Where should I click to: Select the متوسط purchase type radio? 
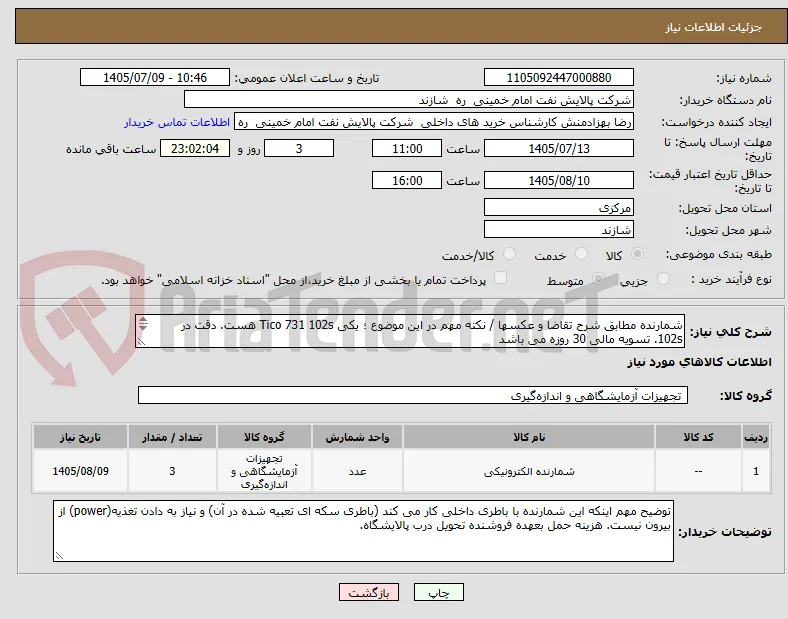598,278
